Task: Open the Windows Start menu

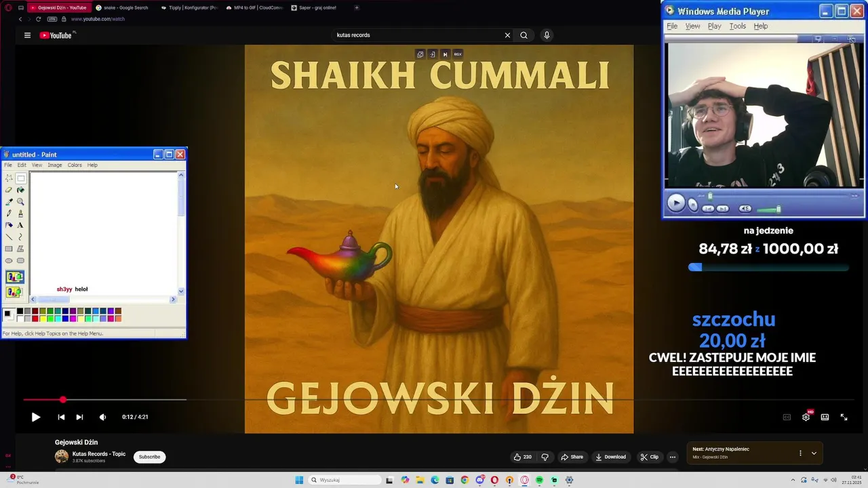Action: [299, 480]
